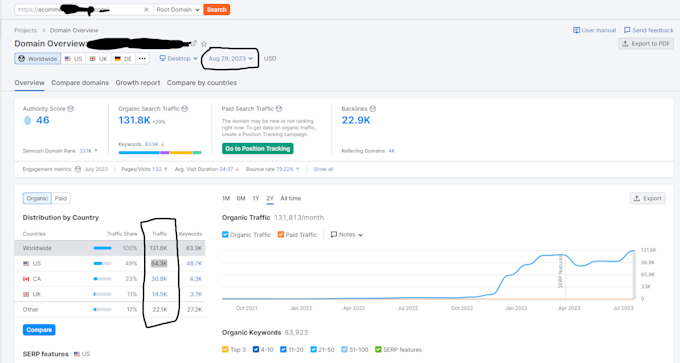Select UK country database
This screenshot has height=363, width=680.
pos(98,59)
